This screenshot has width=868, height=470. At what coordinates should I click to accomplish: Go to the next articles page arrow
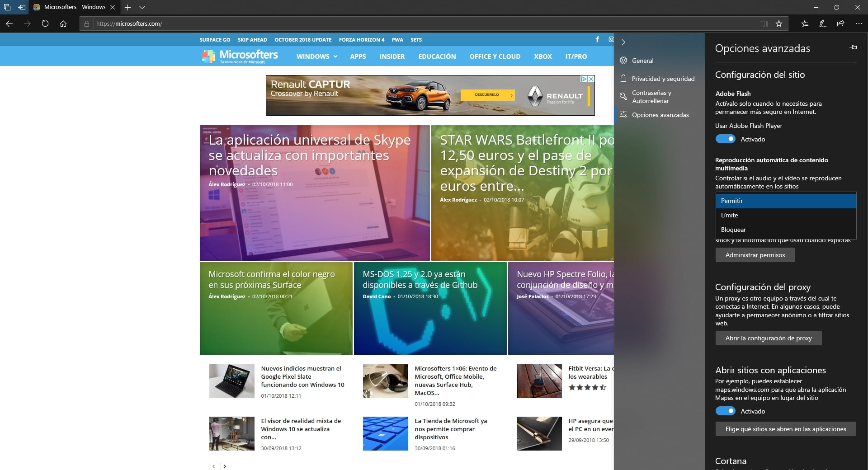225,466
